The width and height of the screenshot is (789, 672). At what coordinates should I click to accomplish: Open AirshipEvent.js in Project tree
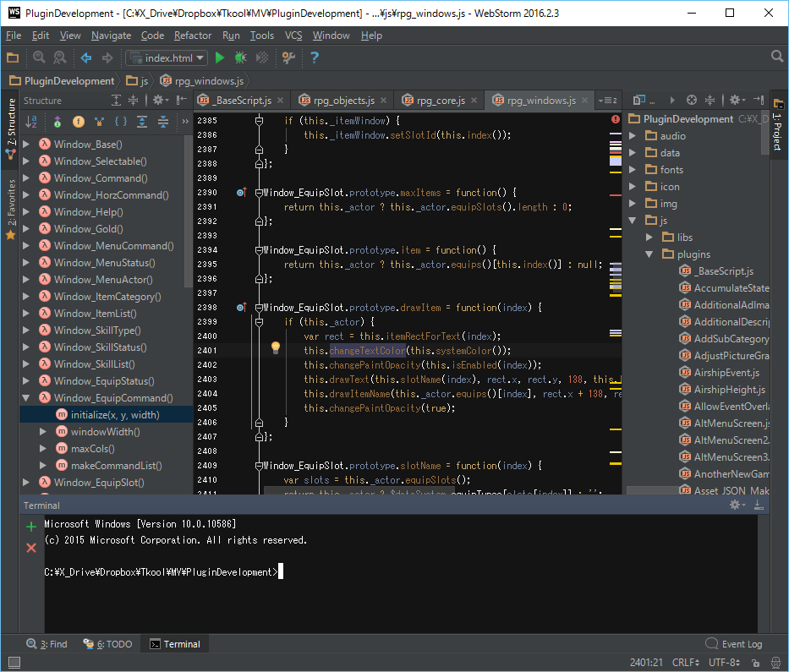(x=726, y=373)
